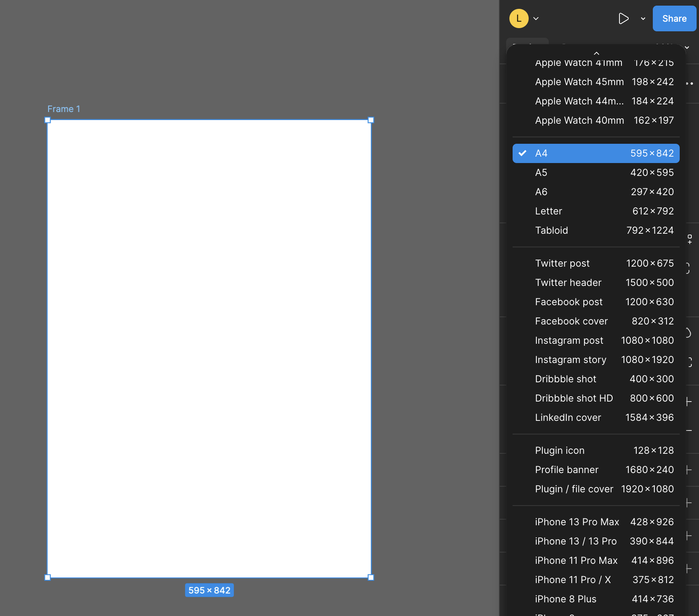Screen dimensions: 699x616
Task: Select Twitter post preset
Action: pyautogui.click(x=596, y=263)
